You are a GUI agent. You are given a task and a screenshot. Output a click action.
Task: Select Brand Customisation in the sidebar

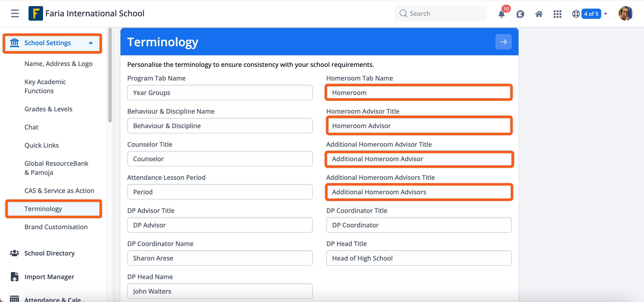click(56, 227)
